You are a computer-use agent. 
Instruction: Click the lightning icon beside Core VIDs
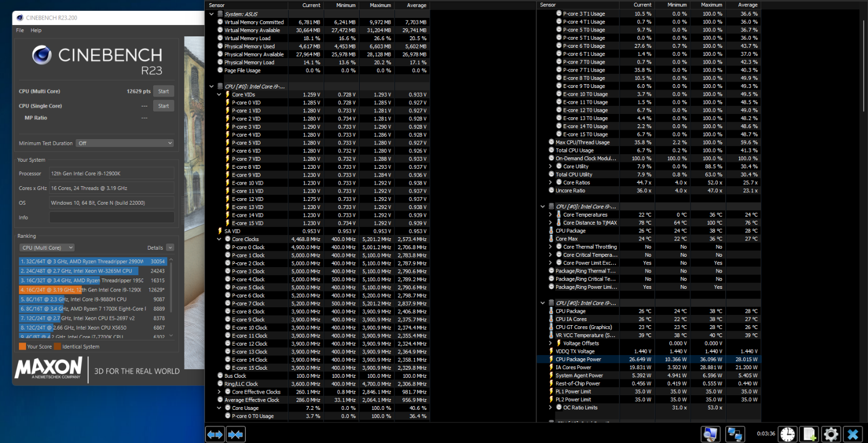click(228, 94)
